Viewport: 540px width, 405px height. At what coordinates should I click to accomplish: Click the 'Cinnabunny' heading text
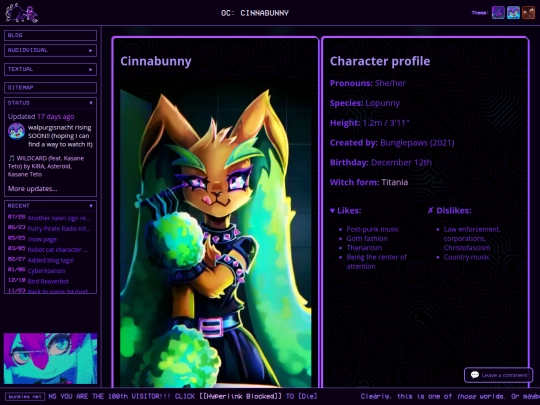156,61
